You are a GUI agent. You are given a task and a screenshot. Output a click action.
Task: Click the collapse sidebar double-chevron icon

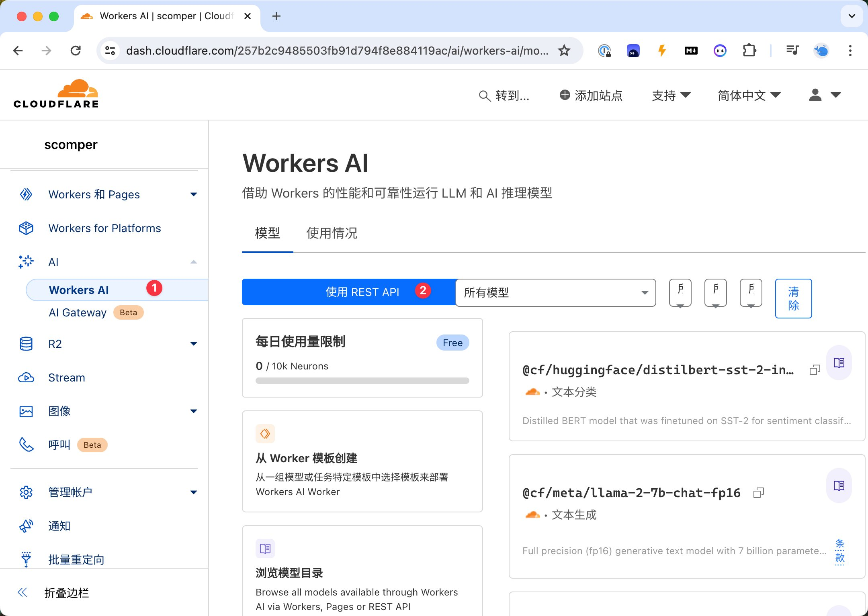[23, 592]
